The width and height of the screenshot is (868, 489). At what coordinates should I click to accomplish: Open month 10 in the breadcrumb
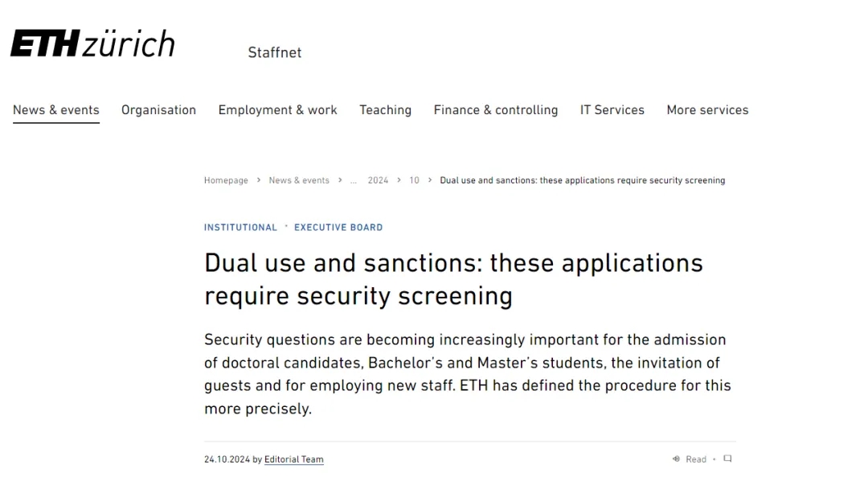click(414, 180)
